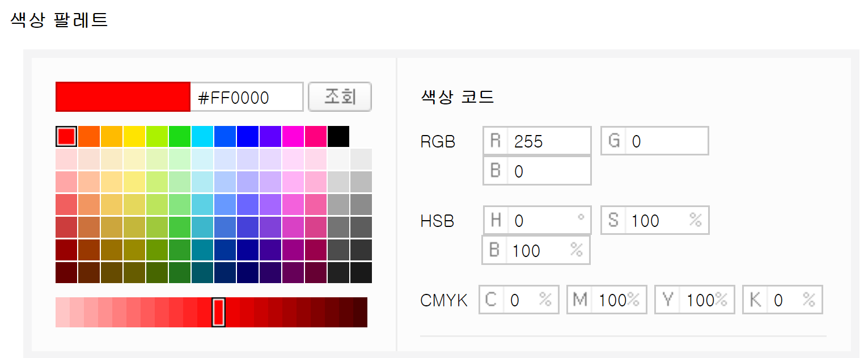Screen dimensions: 868x358
Task: Click the RGB red value field showing 255
Action: (548, 141)
